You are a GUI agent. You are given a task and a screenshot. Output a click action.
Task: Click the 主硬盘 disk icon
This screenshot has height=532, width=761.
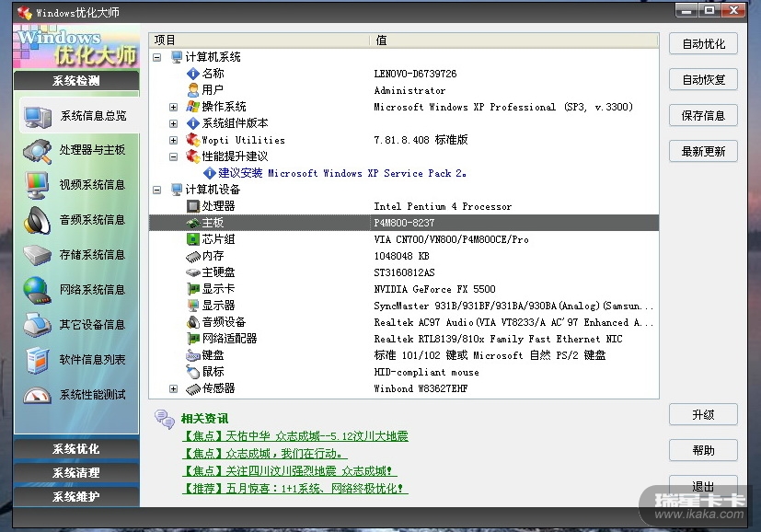tap(193, 272)
